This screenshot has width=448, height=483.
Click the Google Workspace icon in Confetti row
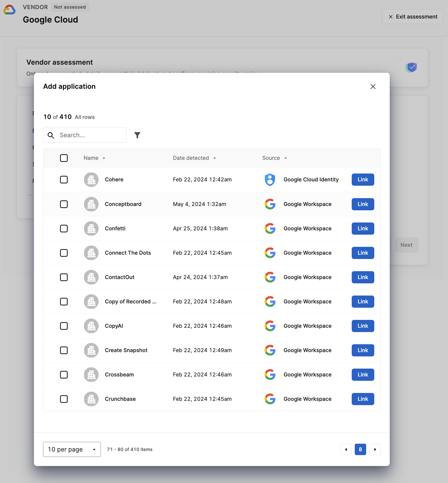click(x=270, y=229)
